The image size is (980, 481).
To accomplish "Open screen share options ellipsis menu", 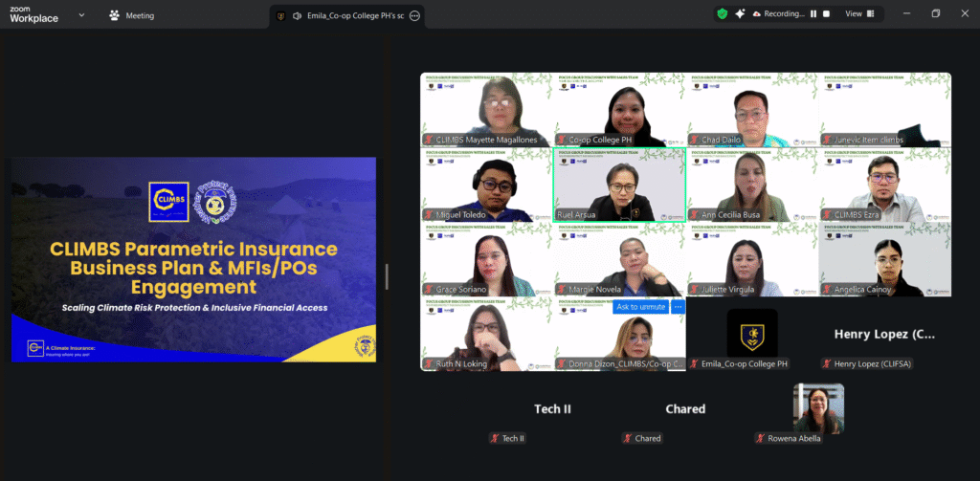I will 414,16.
